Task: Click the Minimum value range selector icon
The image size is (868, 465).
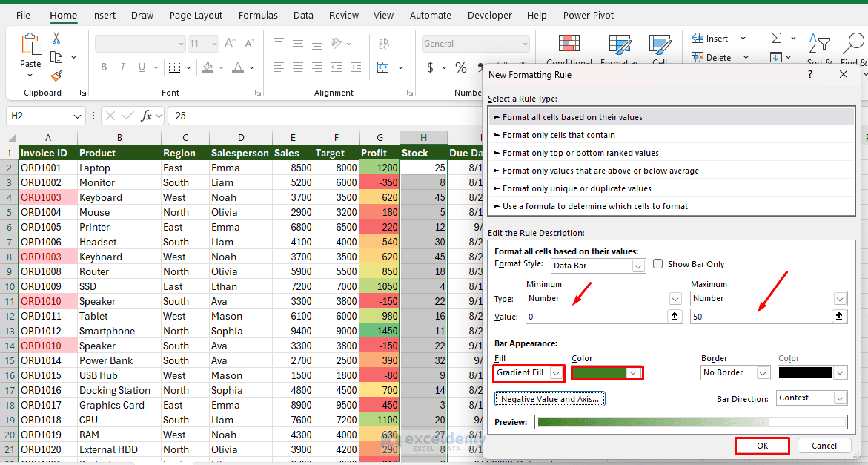Action: (675, 316)
